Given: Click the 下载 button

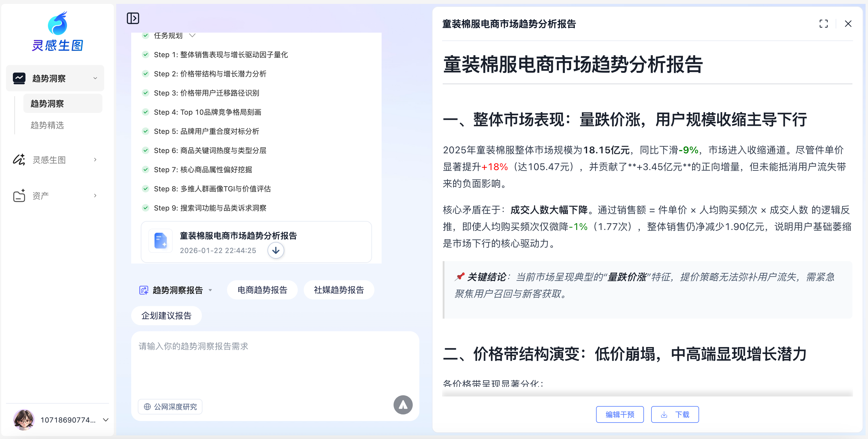Looking at the screenshot, I should pos(675,414).
